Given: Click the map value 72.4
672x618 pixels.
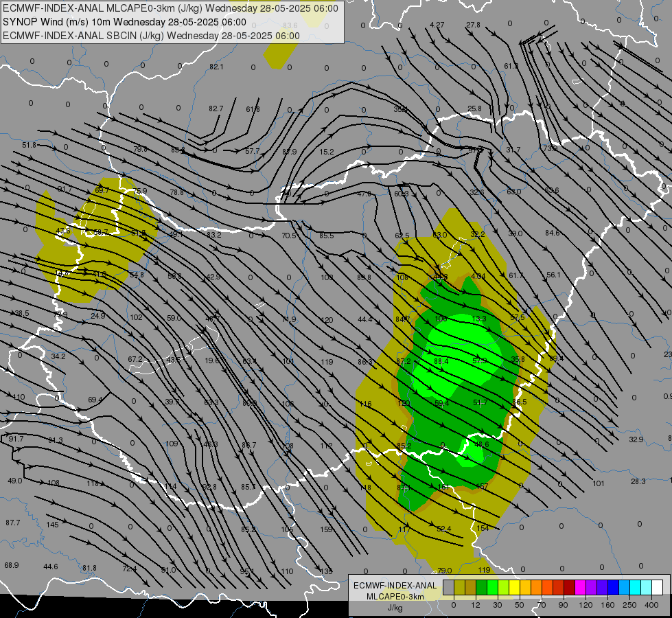Looking at the screenshot, I should (x=129, y=569).
